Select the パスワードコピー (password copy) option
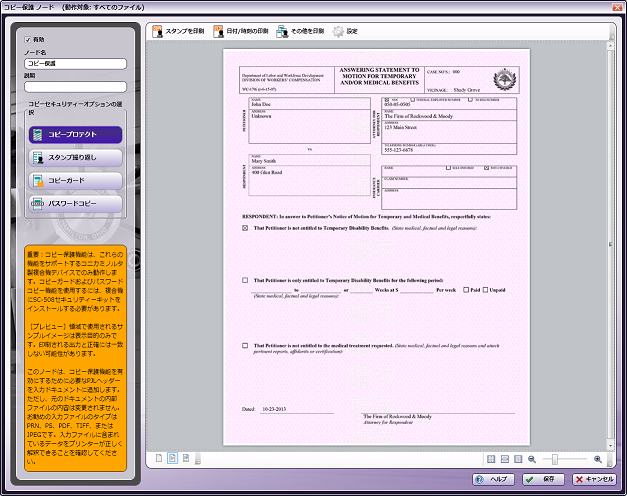The width and height of the screenshot is (627, 496). [76, 204]
